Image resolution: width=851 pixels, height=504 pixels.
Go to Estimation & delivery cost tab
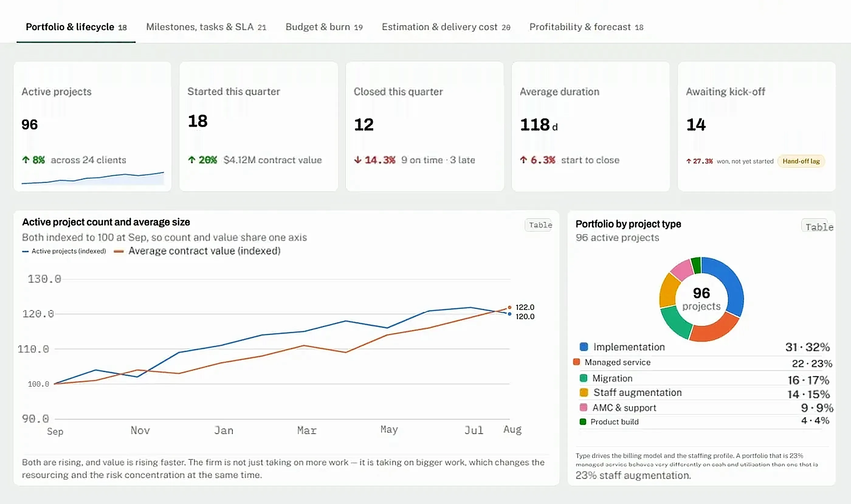446,27
